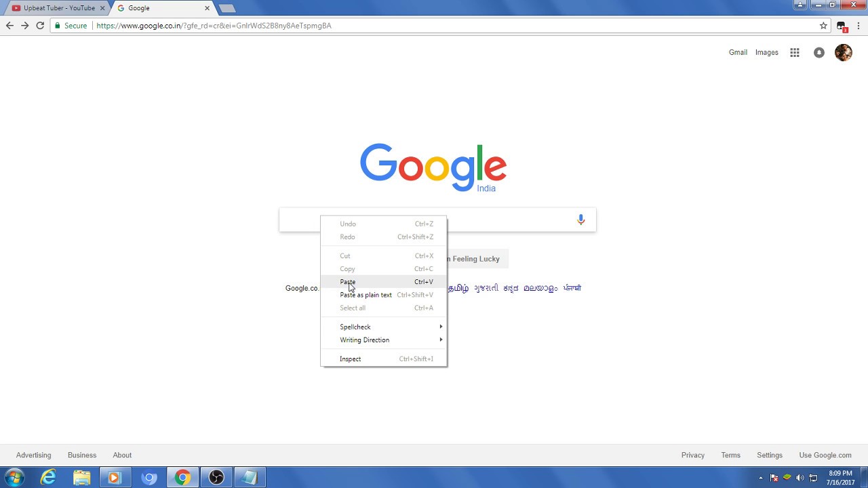Open the Google apps grid

[795, 52]
